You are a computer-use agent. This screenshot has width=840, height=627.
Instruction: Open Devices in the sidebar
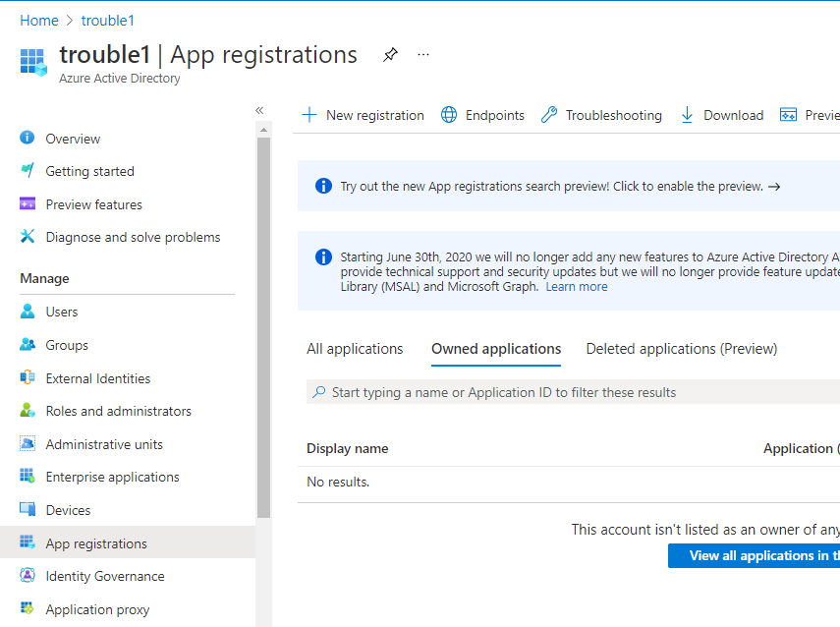(x=68, y=510)
